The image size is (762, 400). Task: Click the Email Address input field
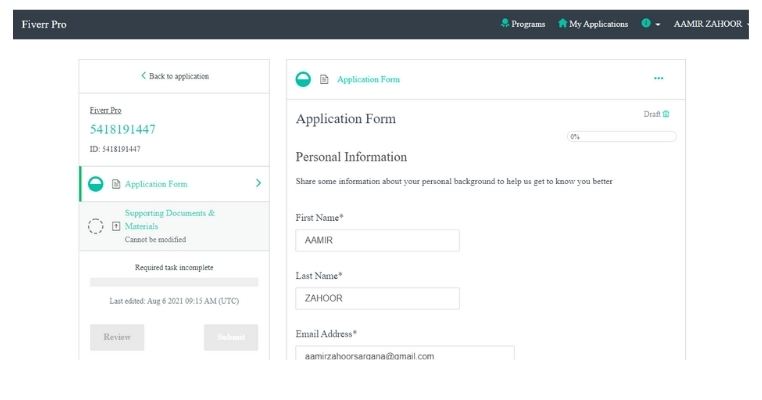click(405, 353)
